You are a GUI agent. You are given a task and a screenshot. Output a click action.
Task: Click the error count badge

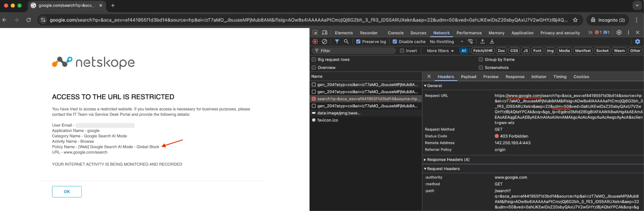point(598,33)
